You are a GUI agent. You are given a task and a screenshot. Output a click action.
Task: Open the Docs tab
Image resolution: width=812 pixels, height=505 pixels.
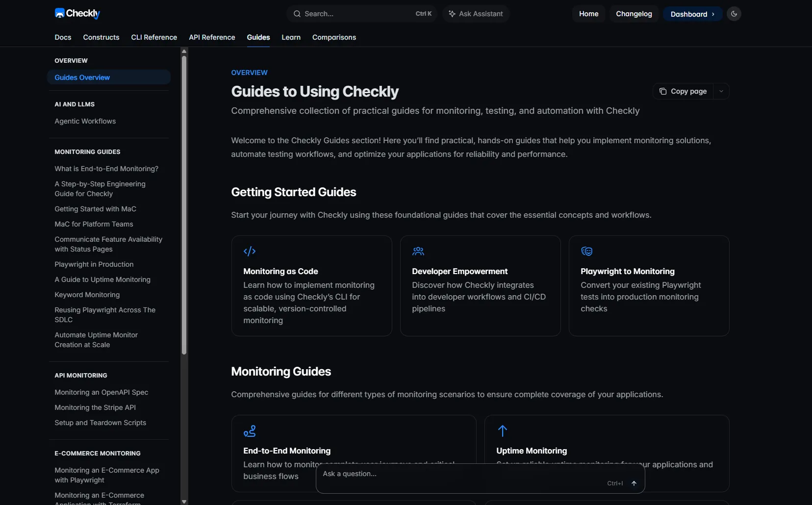pos(63,37)
